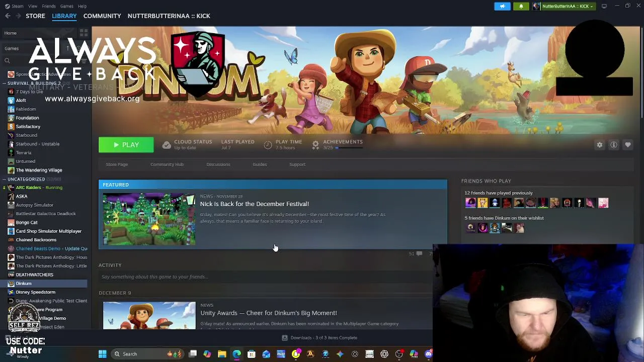Screen dimensions: 644x362
Task: Click the library search magnifier icon
Action: 7,61
